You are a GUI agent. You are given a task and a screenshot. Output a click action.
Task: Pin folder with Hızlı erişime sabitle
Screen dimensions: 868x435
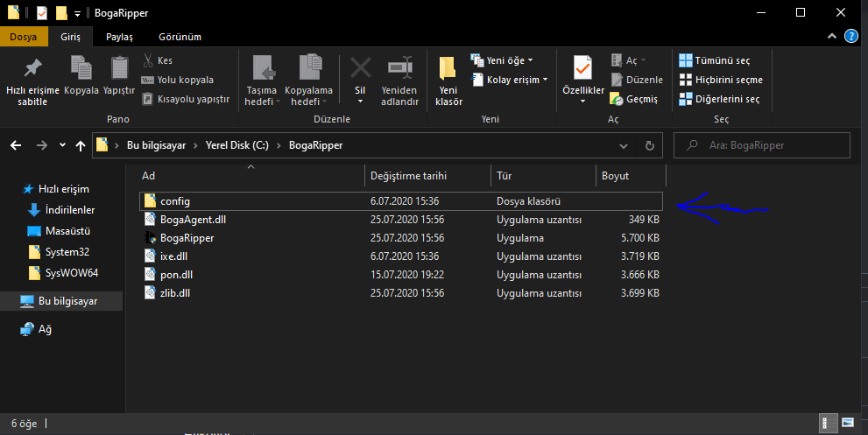click(x=32, y=81)
